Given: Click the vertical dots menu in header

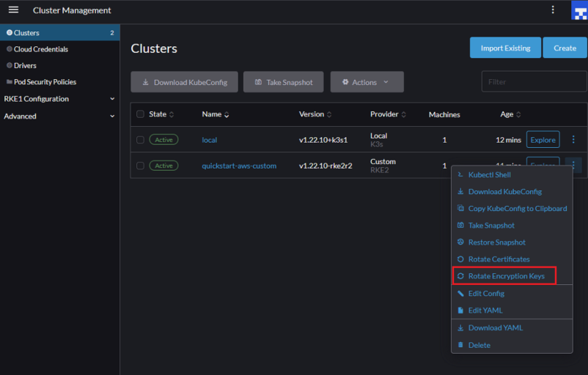Looking at the screenshot, I should (x=553, y=10).
